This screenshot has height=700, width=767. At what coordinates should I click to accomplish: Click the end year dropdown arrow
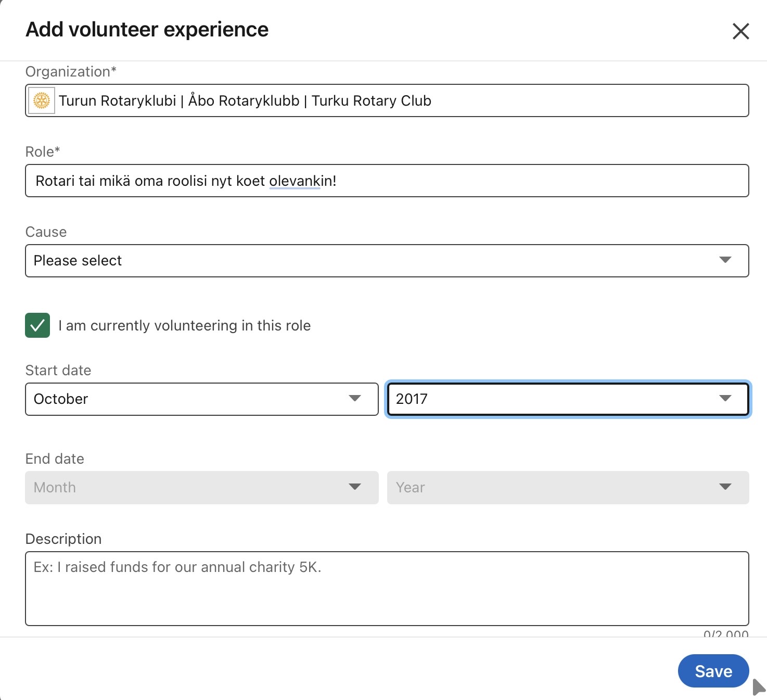coord(725,487)
